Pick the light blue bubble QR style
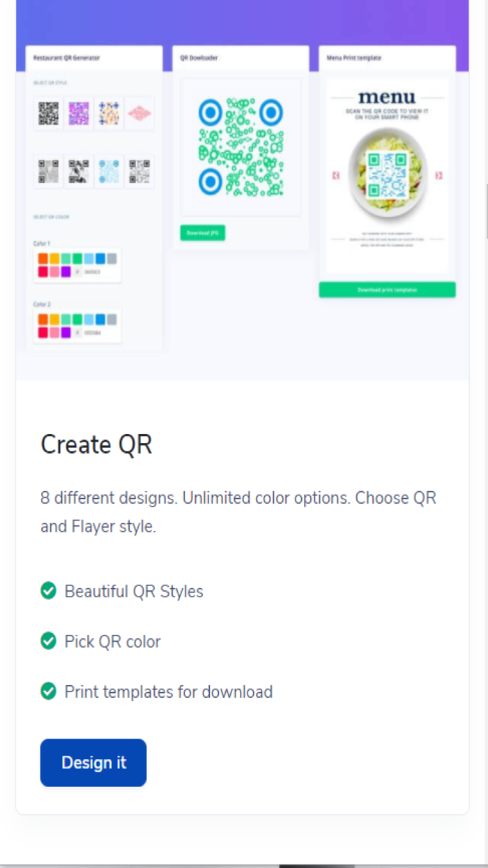488x868 pixels. 108,171
